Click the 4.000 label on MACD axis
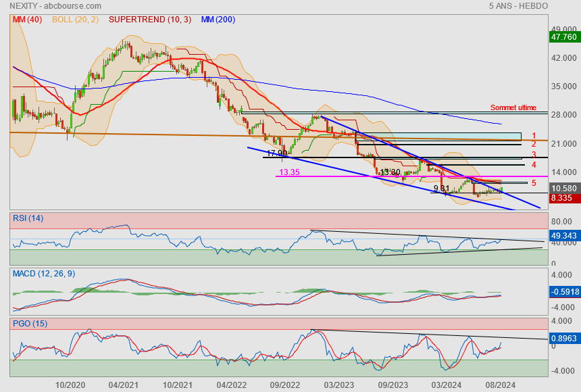The width and height of the screenshot is (581, 392). (x=561, y=275)
